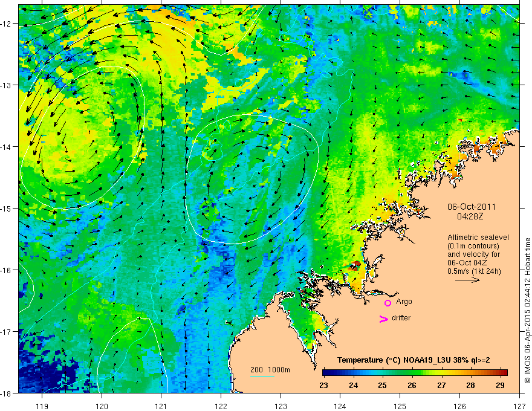The height and width of the screenshot is (411, 532).
Task: Click latitude axis label -18
Action: click(7, 393)
